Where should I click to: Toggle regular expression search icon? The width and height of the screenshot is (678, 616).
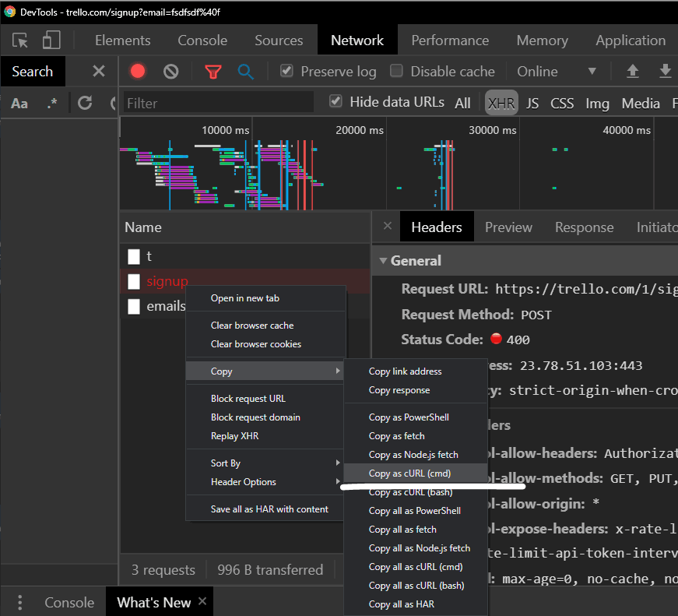(52, 104)
